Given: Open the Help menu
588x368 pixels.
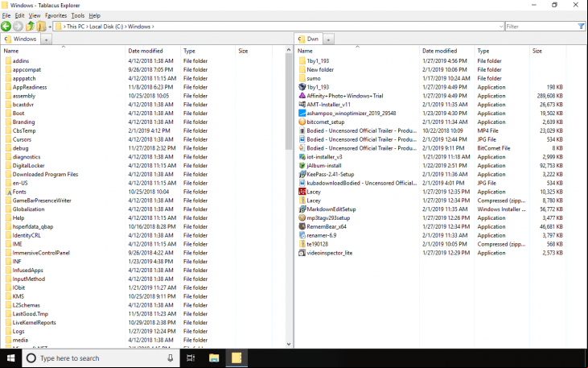Looking at the screenshot, I should tap(94, 16).
